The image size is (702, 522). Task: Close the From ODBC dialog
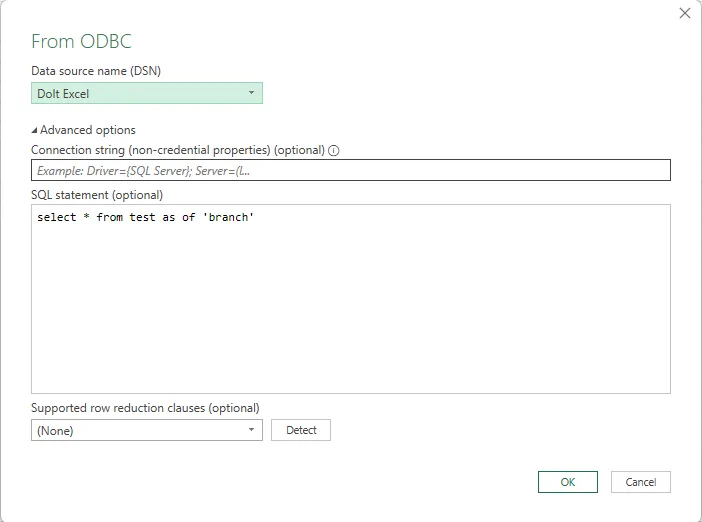(685, 13)
